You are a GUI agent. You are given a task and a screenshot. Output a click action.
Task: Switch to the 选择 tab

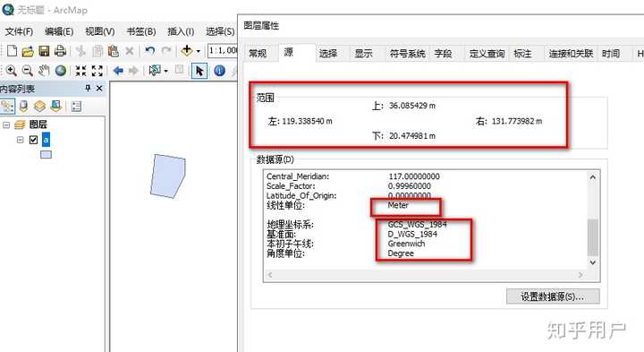(x=328, y=54)
